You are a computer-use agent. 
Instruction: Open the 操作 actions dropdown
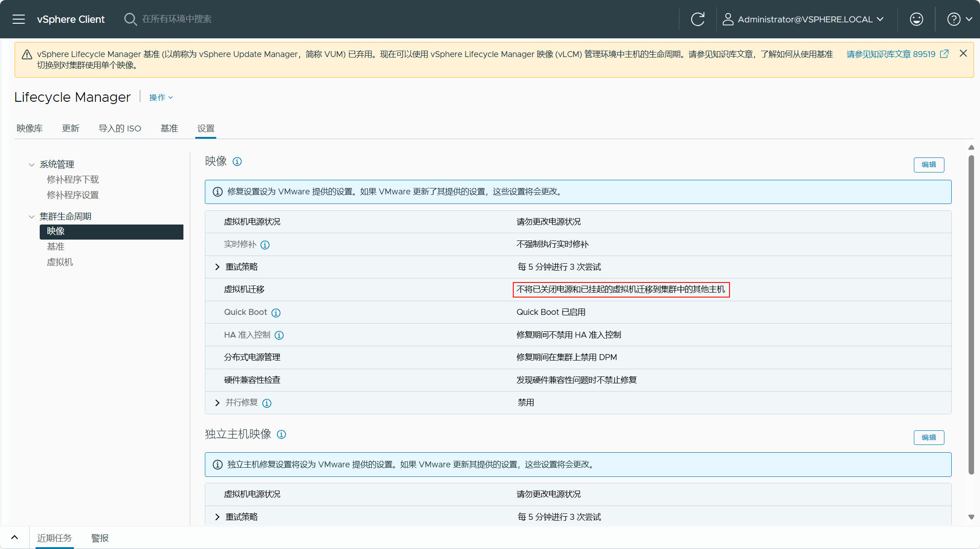point(161,98)
